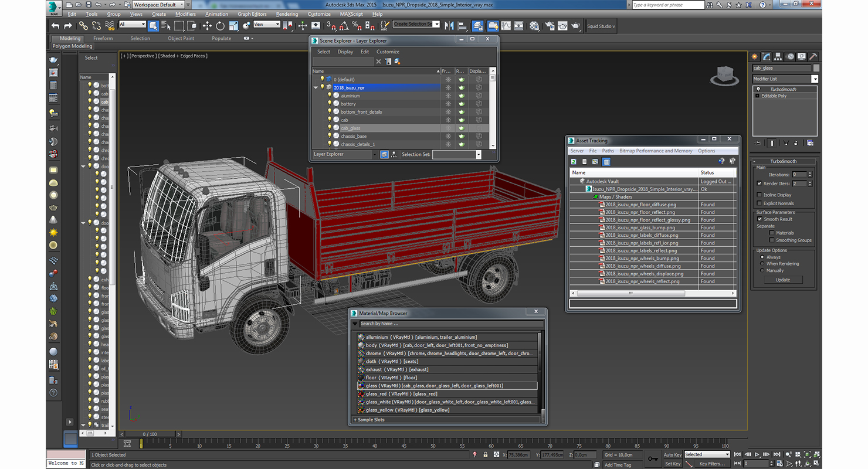Viewport: 868px width, 469px height.
Task: Select the Undo arrow in main toolbar
Action: click(x=55, y=26)
